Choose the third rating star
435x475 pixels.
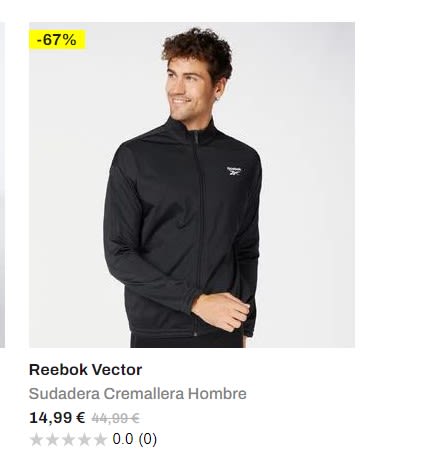point(68,440)
